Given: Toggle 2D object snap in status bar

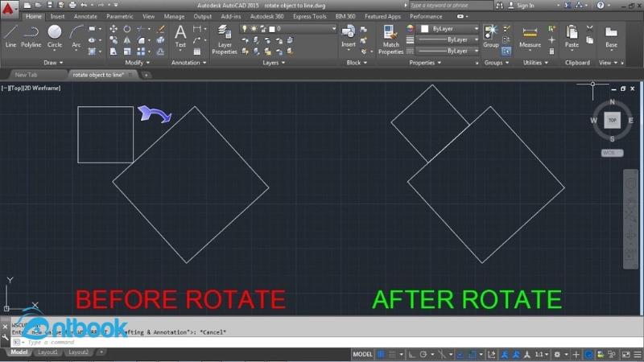Looking at the screenshot, I should [472, 354].
